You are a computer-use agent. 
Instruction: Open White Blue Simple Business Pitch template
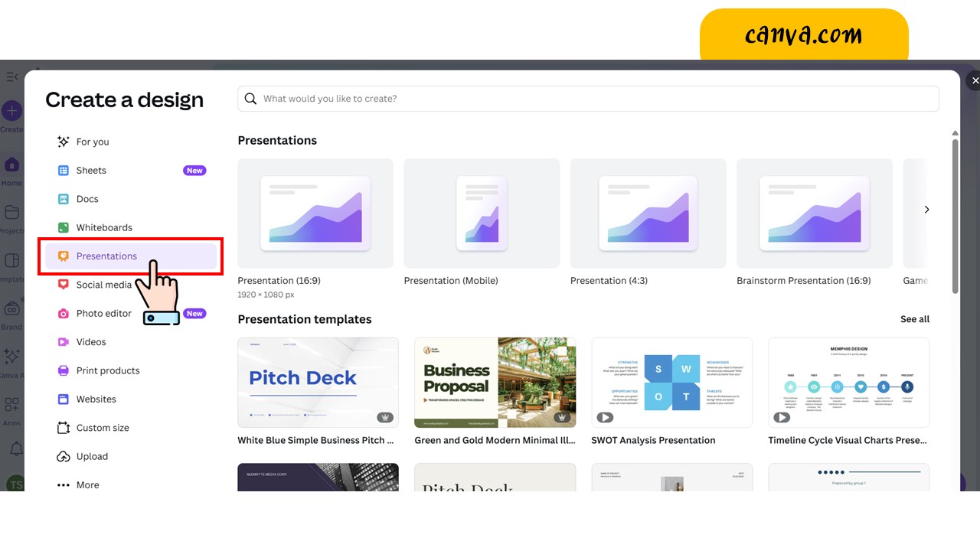318,383
